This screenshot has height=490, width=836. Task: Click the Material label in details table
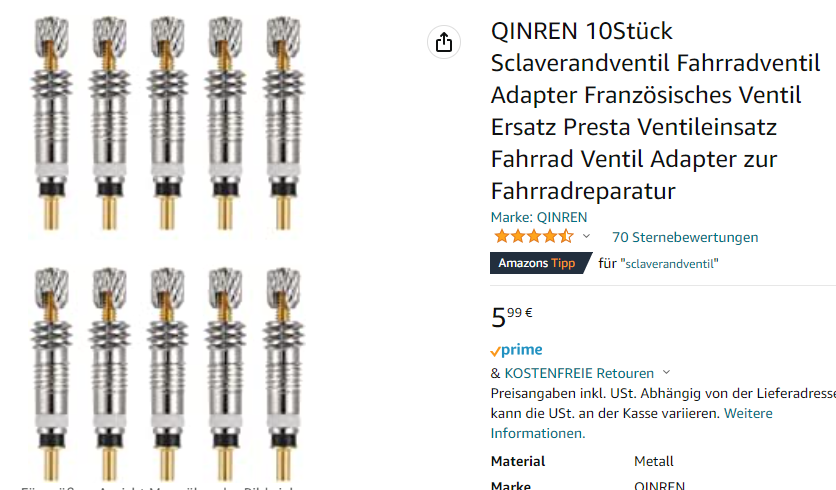pos(518,461)
